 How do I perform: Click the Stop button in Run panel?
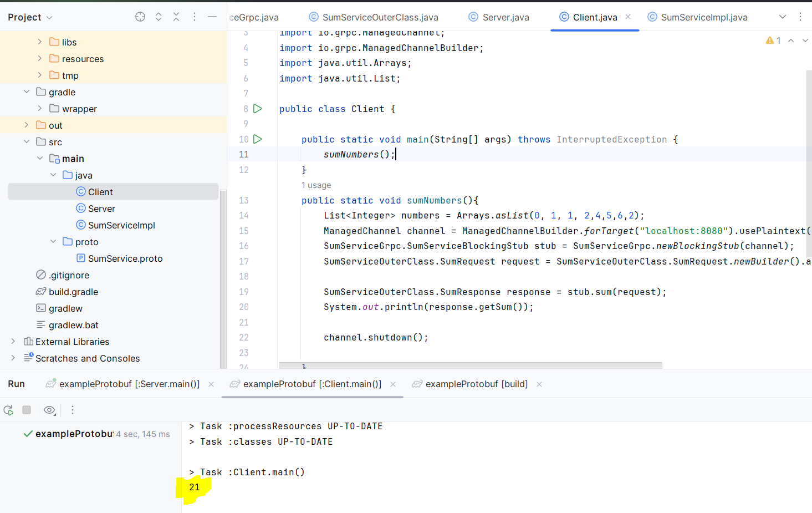pyautogui.click(x=27, y=410)
